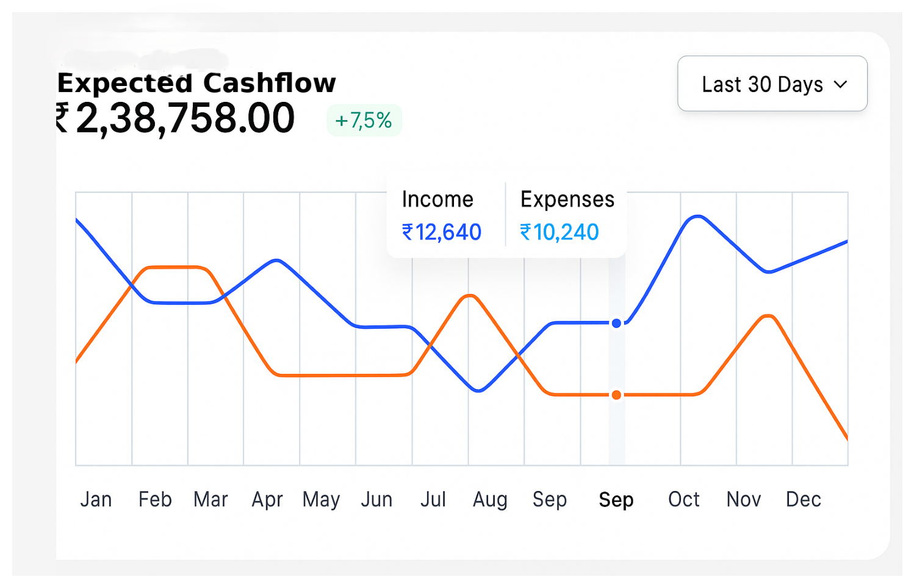Click the total amount ₹2,38,758.00

click(177, 120)
